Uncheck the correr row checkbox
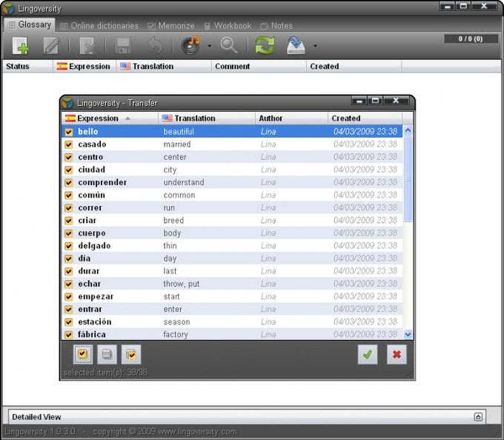This screenshot has height=440, width=504. coord(69,208)
